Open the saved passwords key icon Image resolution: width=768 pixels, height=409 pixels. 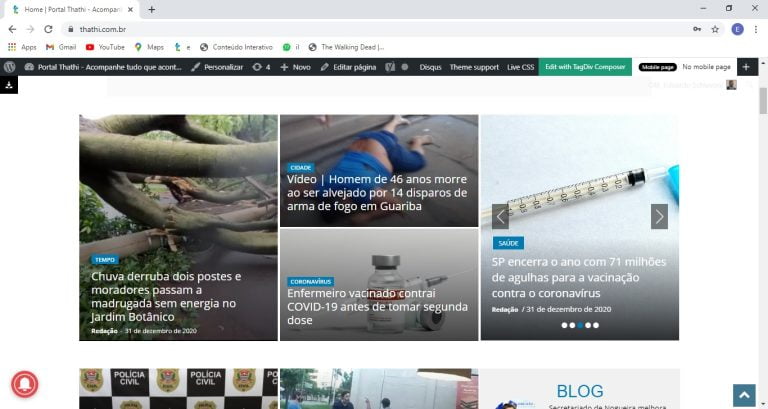tap(697, 29)
